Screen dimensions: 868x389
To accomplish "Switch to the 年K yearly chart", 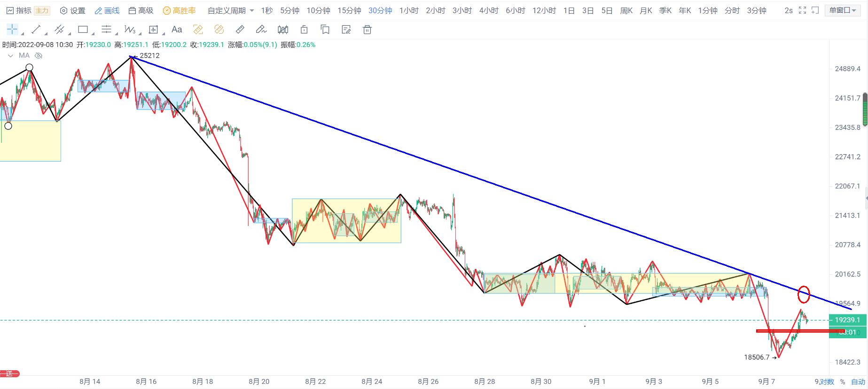I will (685, 10).
